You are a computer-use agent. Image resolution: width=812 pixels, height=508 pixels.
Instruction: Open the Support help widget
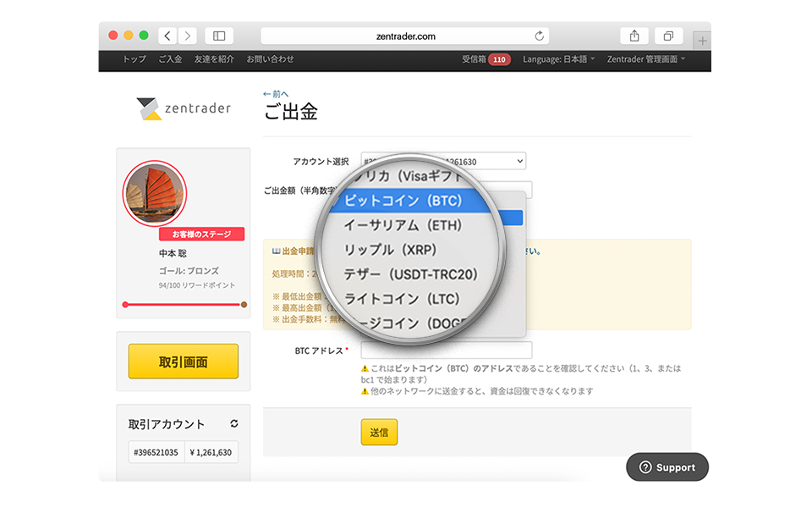click(x=667, y=467)
